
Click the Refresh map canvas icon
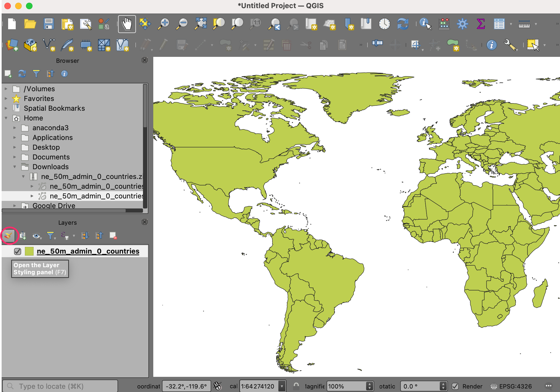(x=403, y=24)
